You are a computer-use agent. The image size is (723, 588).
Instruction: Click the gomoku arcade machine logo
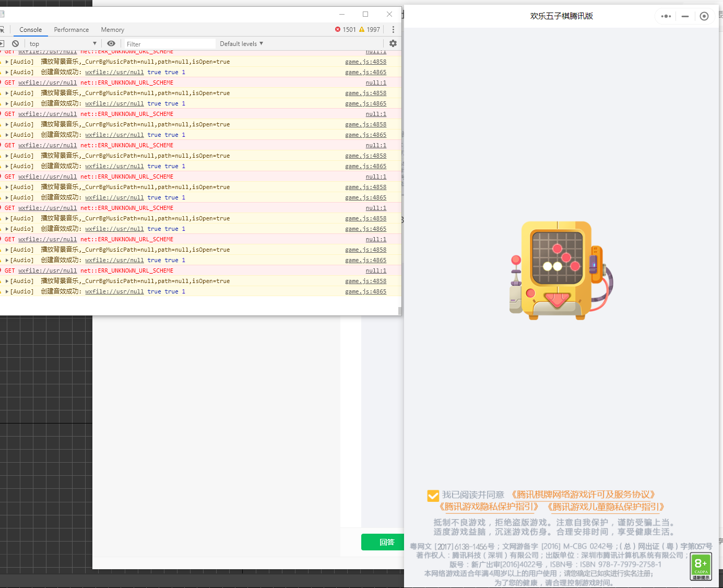click(x=561, y=270)
